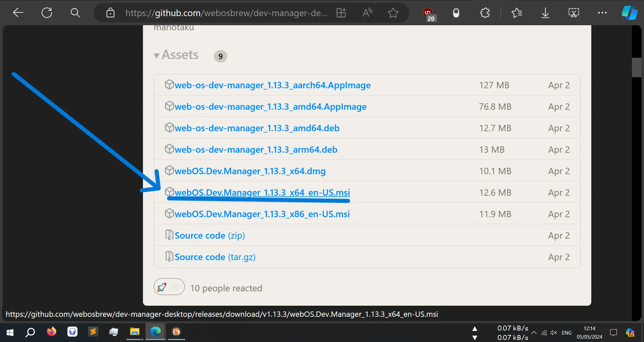Open File Explorer from the taskbar
The height and width of the screenshot is (342, 644).
pyautogui.click(x=135, y=332)
